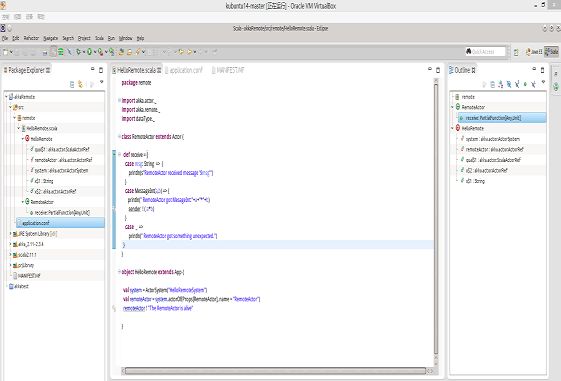Viewport: 561px width, 381px height.
Task: Select scala2.11.1 library in Package Explorer
Action: tap(27, 255)
